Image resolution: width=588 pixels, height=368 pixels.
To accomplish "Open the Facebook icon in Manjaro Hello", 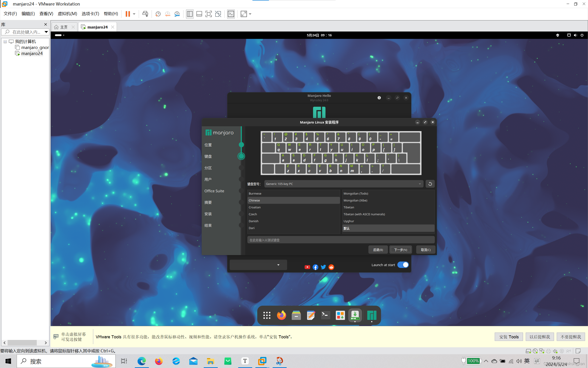I will tap(315, 267).
